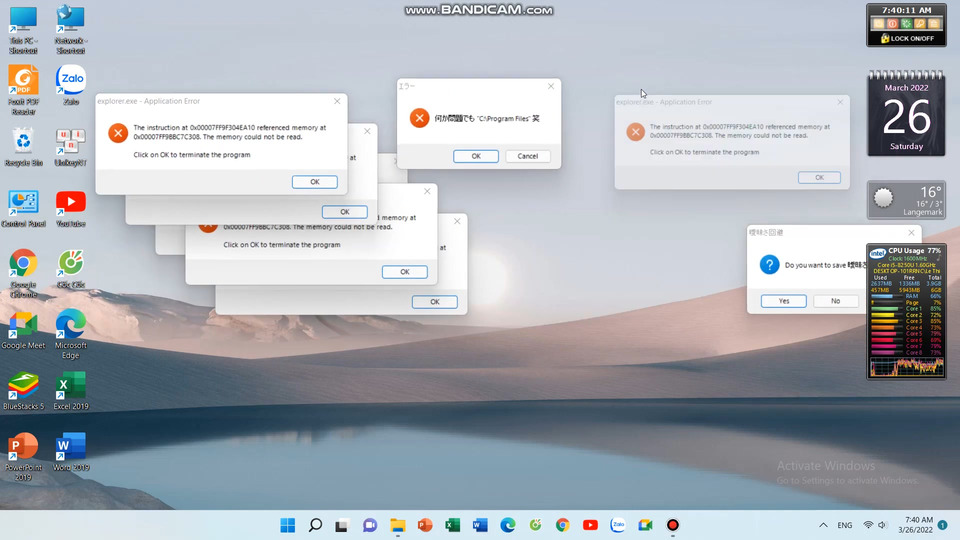Click the Langemark weather widget
The height and width of the screenshot is (540, 960).
click(x=906, y=200)
